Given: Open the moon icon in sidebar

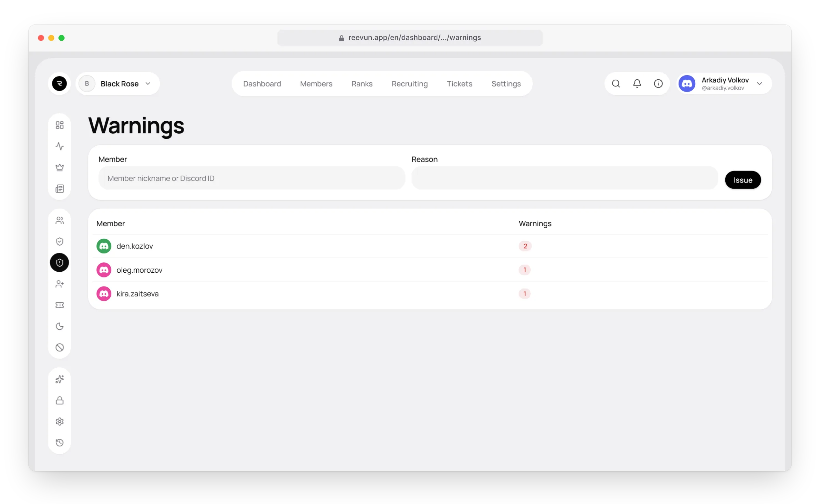Looking at the screenshot, I should pyautogui.click(x=59, y=326).
